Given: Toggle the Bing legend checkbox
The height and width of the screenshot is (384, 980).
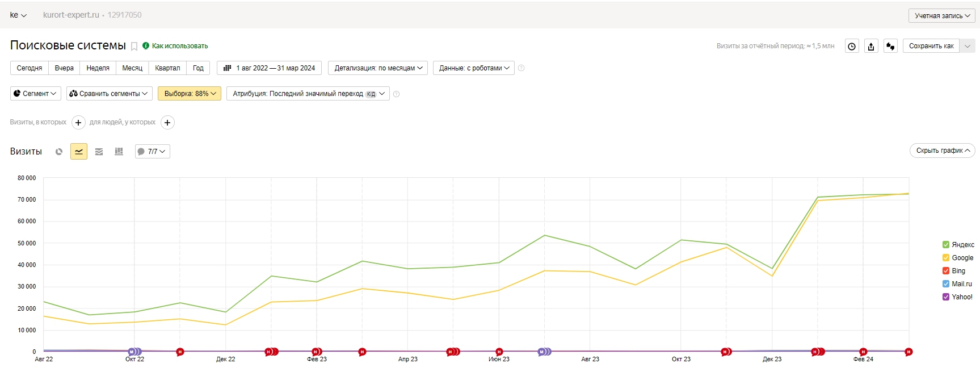Looking at the screenshot, I should click(x=946, y=271).
